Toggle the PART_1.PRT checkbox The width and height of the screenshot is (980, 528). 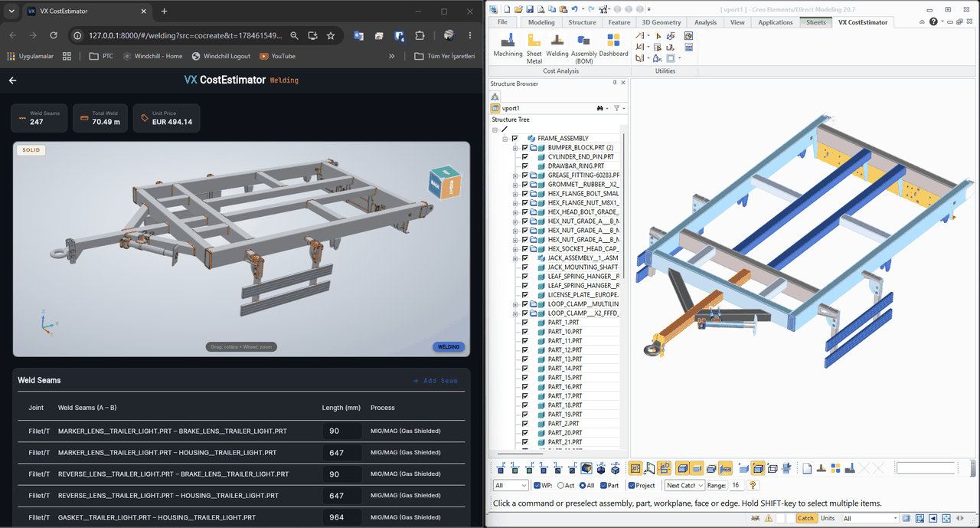coord(525,323)
